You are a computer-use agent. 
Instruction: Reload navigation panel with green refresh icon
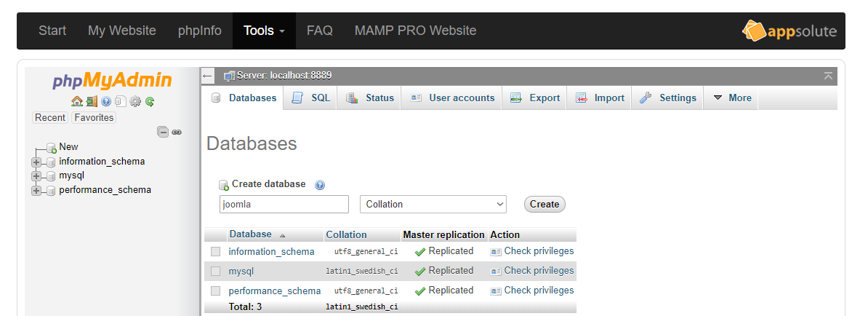coord(150,101)
